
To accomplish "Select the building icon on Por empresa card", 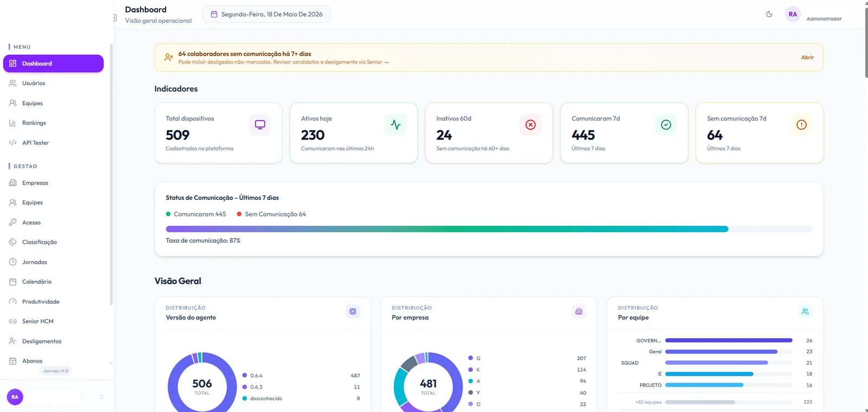I will (x=579, y=312).
